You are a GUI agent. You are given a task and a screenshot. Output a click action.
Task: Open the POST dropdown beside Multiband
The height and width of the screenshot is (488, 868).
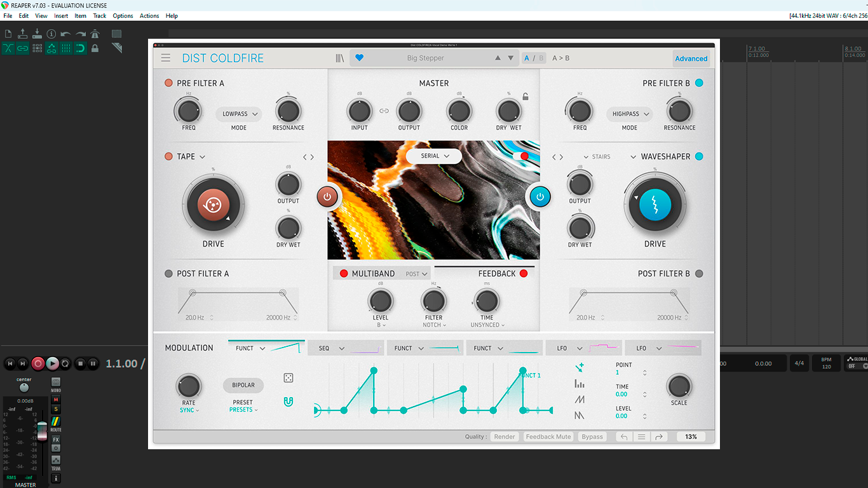click(x=417, y=274)
